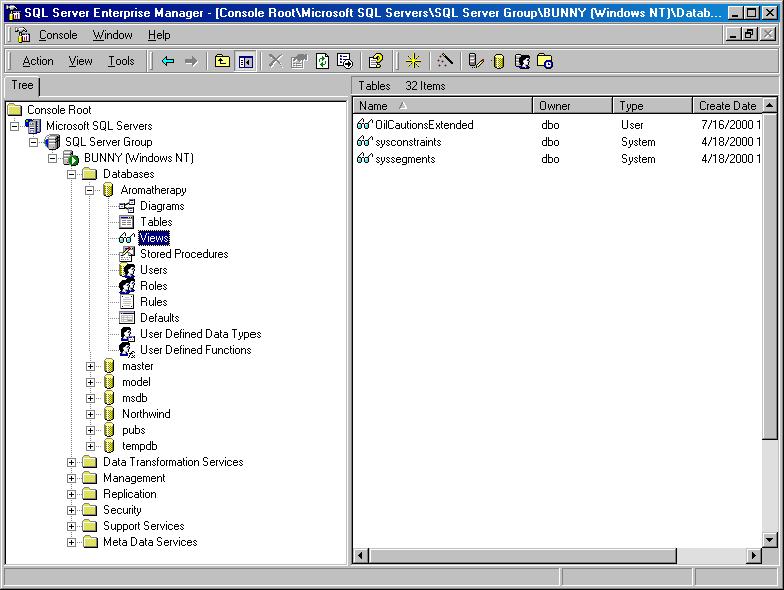Collapse the Databases folder
This screenshot has width=784, height=590.
(x=72, y=174)
